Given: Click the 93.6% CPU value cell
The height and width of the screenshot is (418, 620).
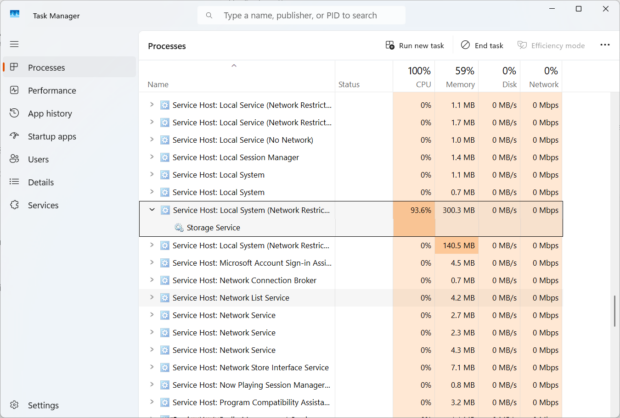Looking at the screenshot, I should click(x=414, y=210).
